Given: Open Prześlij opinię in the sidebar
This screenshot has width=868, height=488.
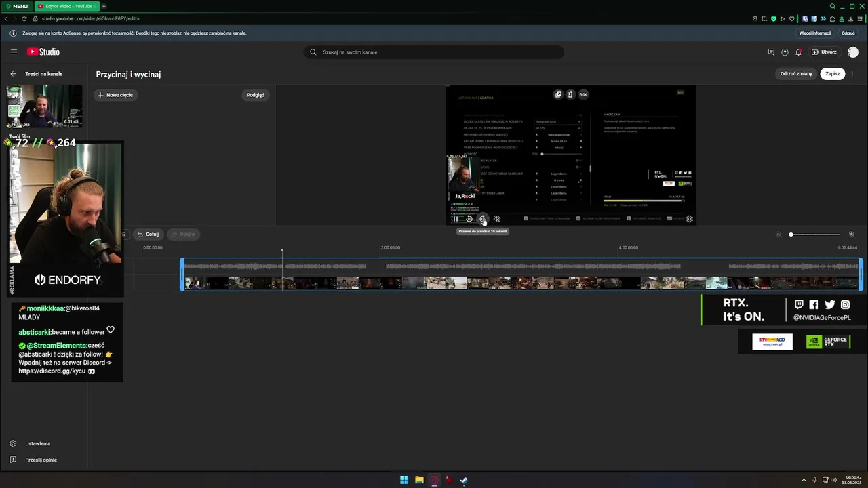Looking at the screenshot, I should pos(41,460).
